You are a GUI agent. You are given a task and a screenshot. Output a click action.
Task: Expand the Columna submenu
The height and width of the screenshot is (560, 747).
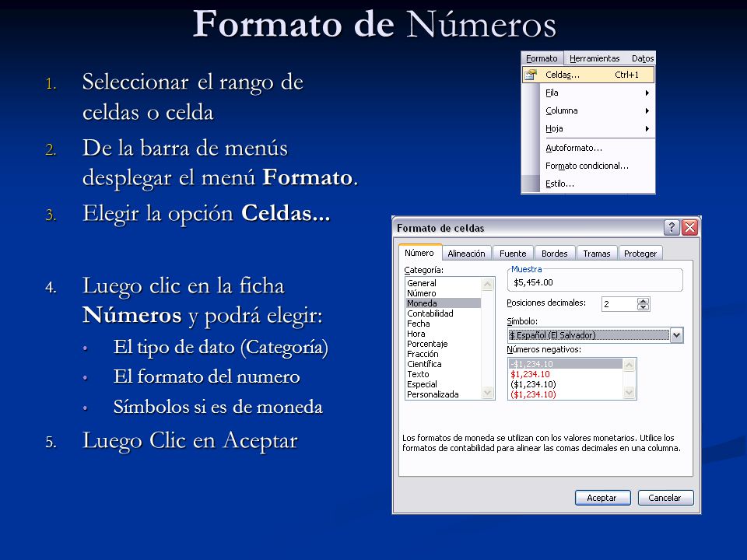[x=588, y=110]
